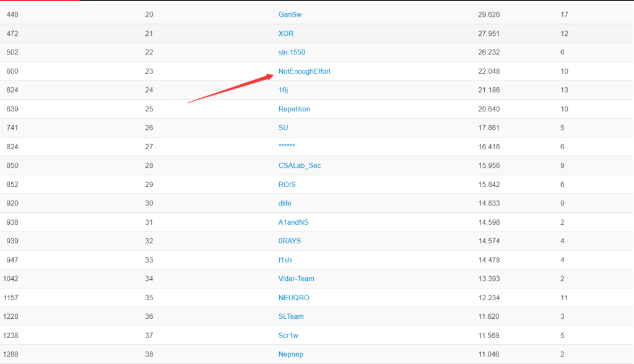Viewport: 634px width, 364px height.
Task: Open the Vidar-Team link
Action: click(x=296, y=279)
